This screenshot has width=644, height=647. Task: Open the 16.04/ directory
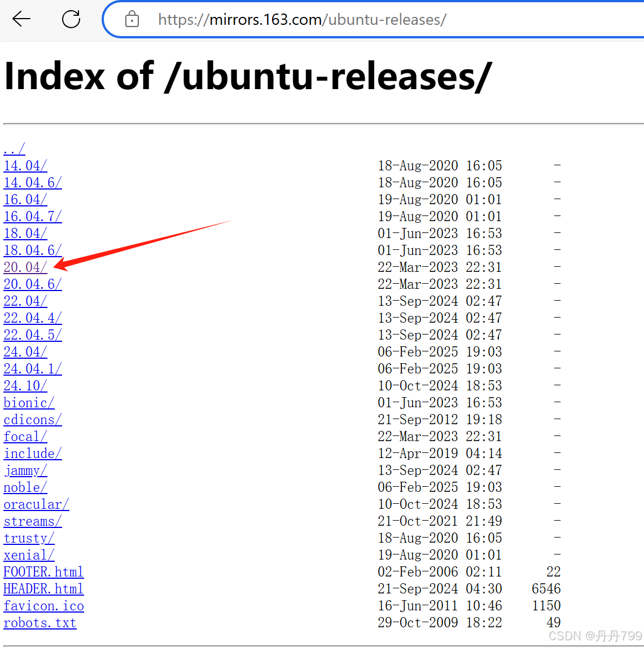(x=25, y=200)
